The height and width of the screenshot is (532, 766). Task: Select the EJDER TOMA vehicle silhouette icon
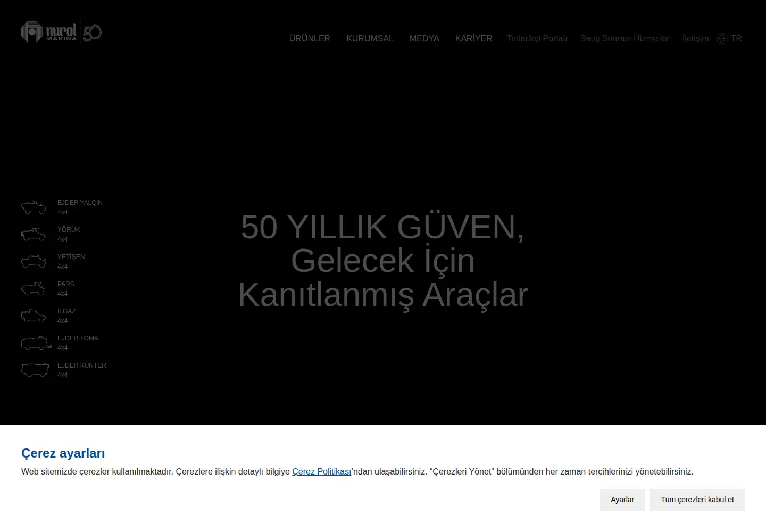pos(36,343)
